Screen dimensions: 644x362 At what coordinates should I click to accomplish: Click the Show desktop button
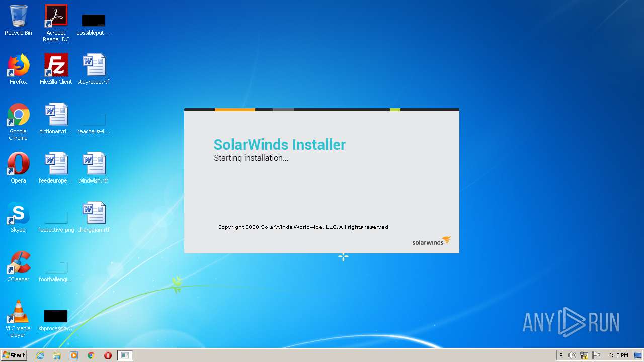click(638, 355)
